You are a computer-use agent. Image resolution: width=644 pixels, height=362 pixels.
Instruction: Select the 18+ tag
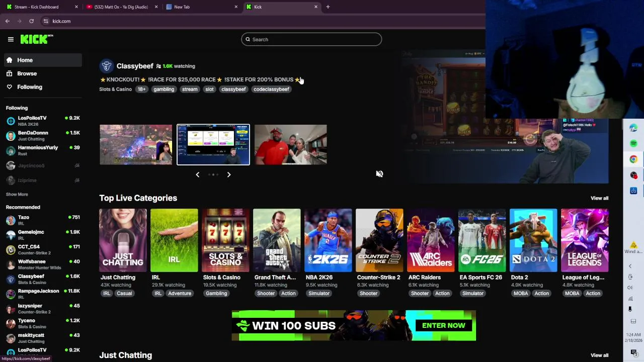click(x=141, y=89)
